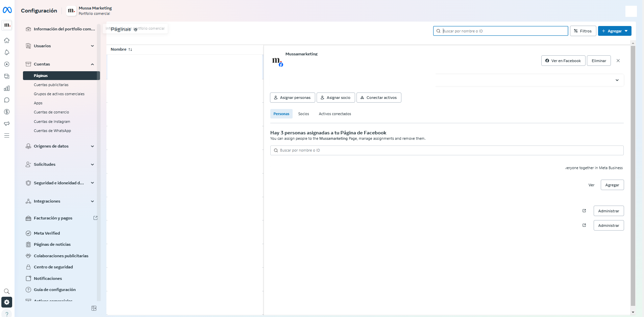Click the Filtros button
The width and height of the screenshot is (644, 317).
pyautogui.click(x=583, y=31)
